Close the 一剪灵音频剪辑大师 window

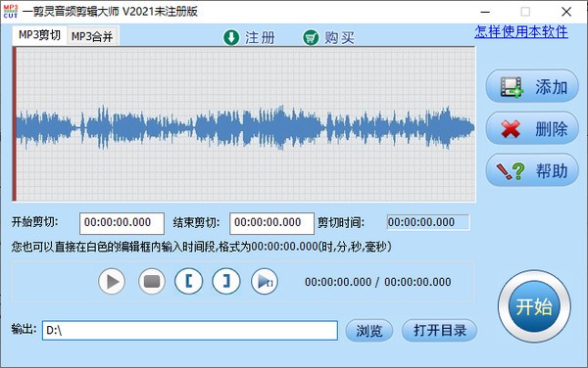566,12
